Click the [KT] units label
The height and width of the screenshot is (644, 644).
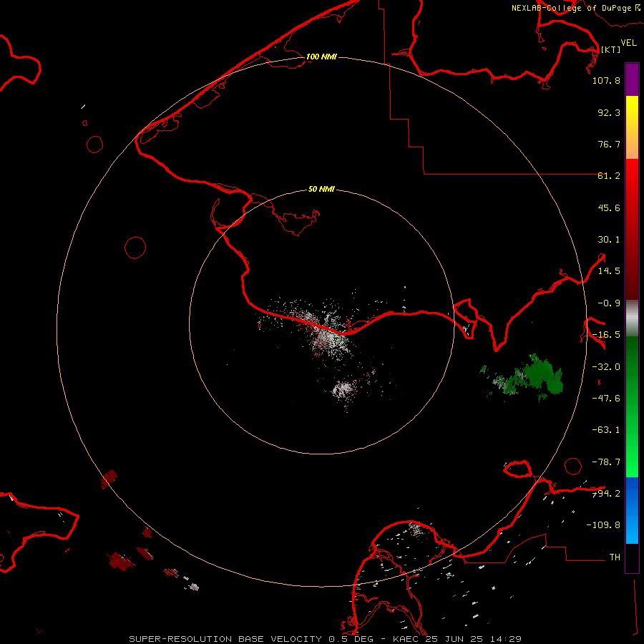point(610,49)
